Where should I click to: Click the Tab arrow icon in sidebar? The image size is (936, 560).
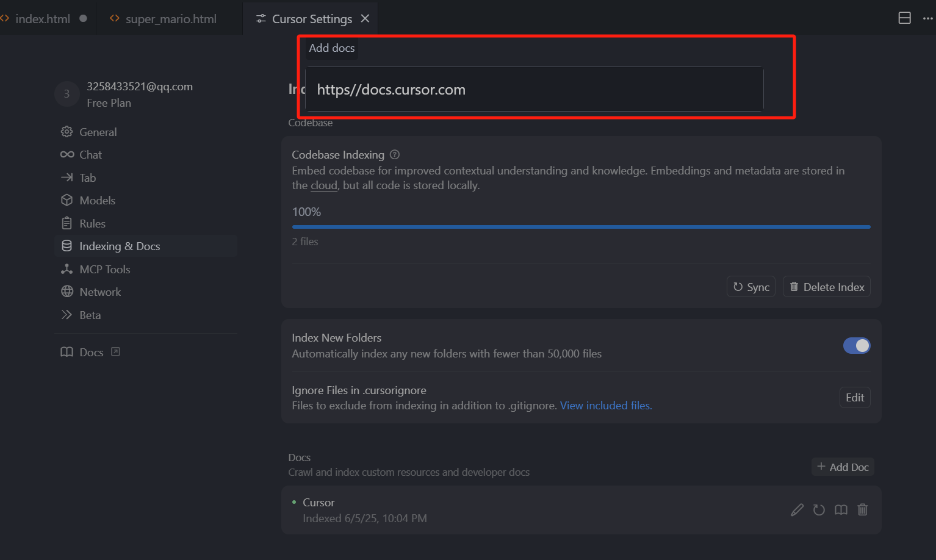pyautogui.click(x=67, y=178)
